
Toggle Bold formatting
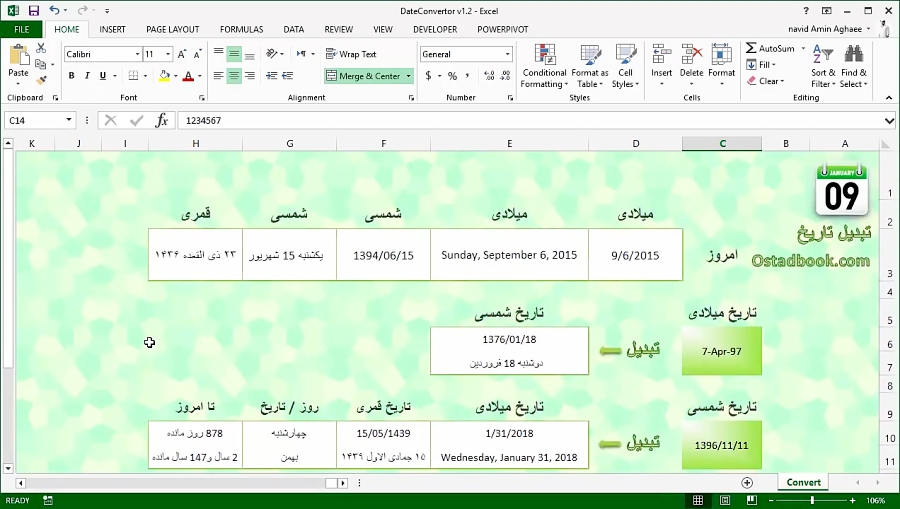71,76
